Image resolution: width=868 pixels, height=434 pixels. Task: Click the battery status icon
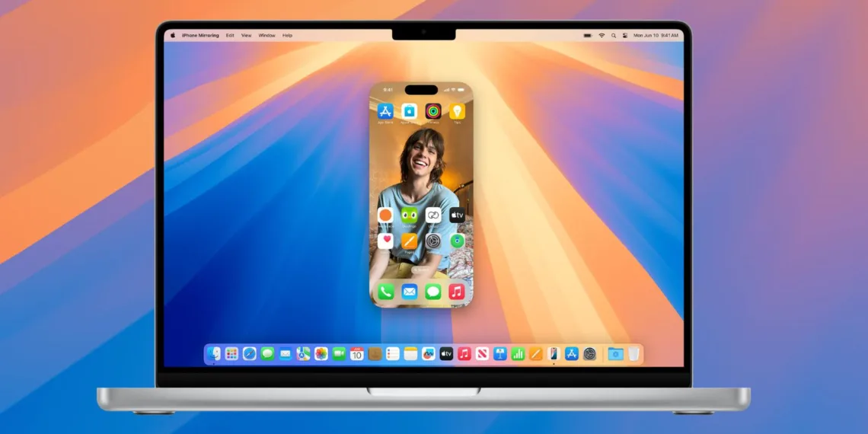[587, 36]
